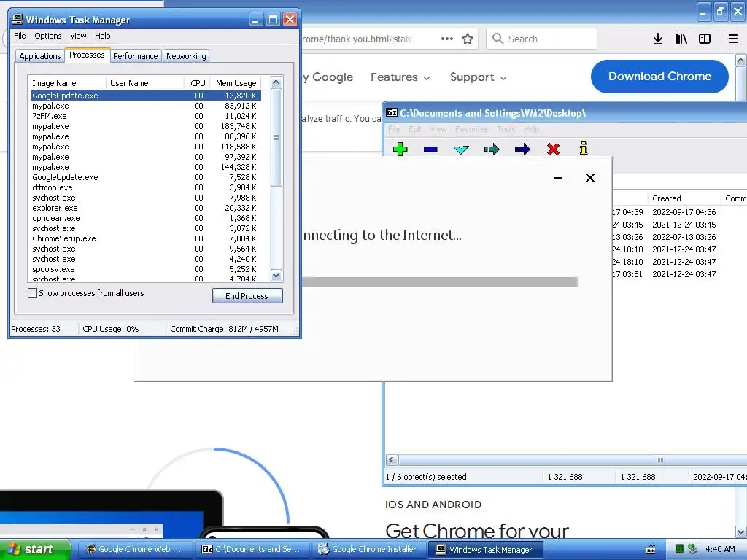Click the Task Manager title bar icon
747x560 pixels.
18,19
